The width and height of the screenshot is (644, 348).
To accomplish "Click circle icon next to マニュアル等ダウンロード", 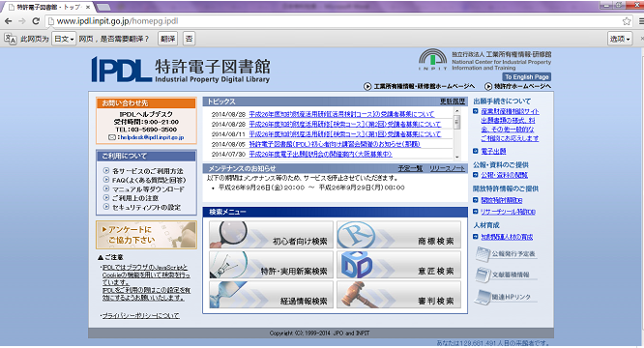I will tap(106, 188).
